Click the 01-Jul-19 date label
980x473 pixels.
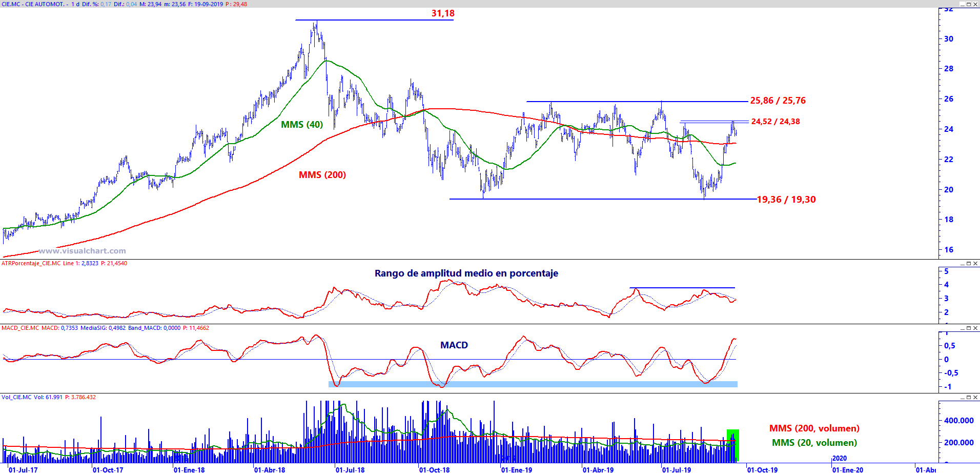tap(676, 469)
